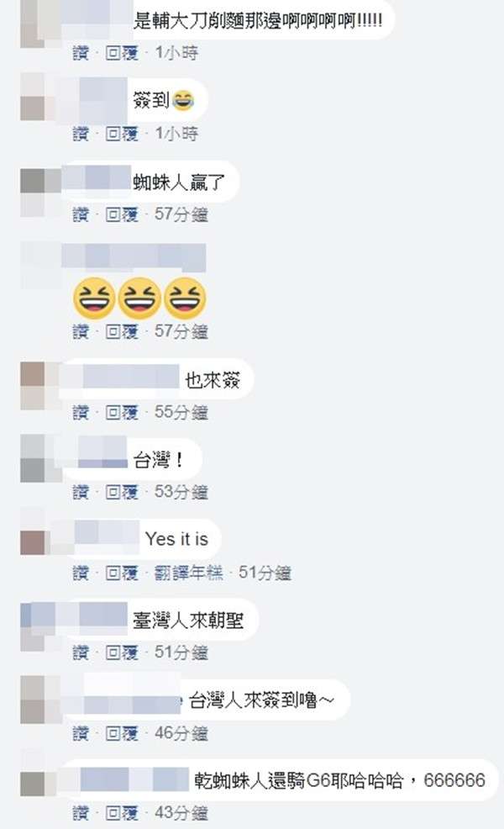Like the 也來簽 comment
504x829 pixels.
click(81, 412)
